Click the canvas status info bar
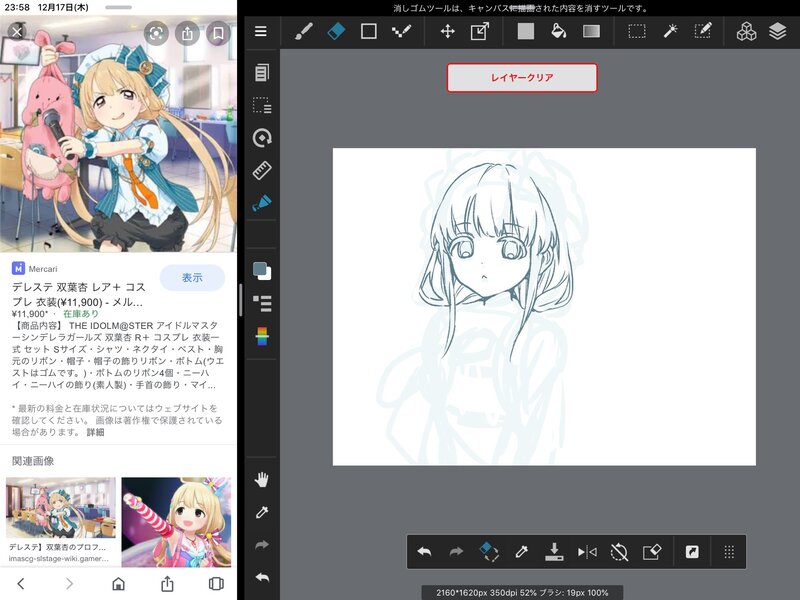800x600 pixels. 522,592
